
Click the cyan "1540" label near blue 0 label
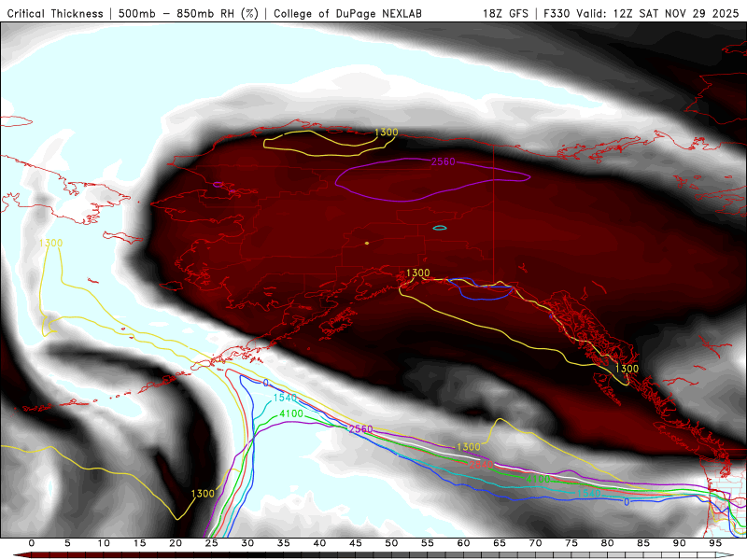pyautogui.click(x=589, y=494)
